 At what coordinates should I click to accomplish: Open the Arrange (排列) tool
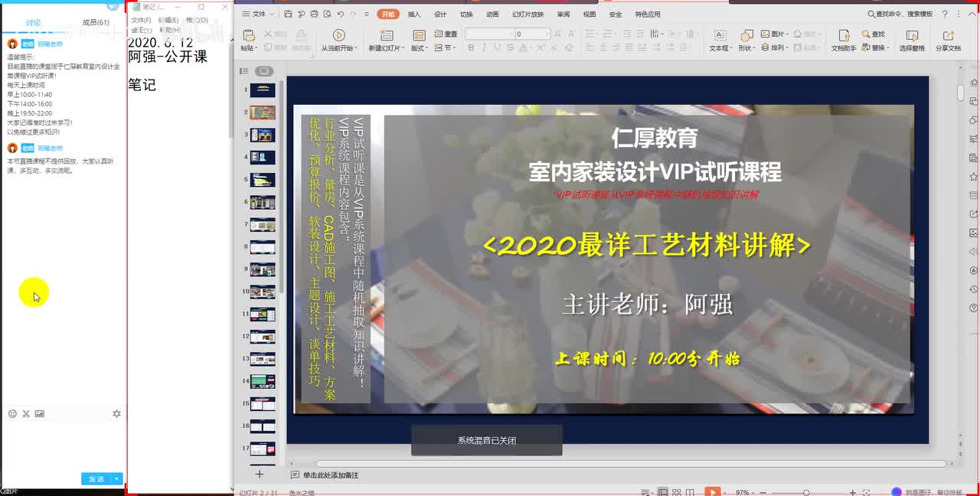[x=773, y=47]
